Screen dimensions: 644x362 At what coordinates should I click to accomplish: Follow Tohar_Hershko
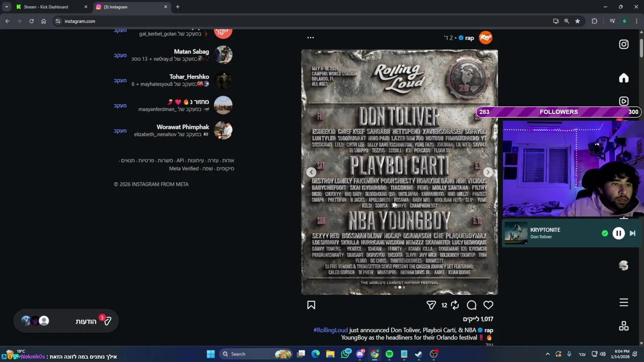click(x=120, y=80)
